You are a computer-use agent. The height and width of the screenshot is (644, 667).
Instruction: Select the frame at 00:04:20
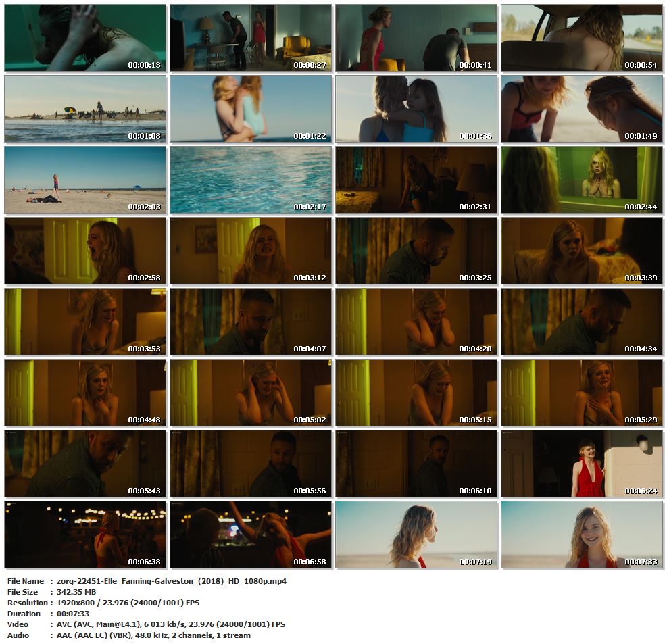[x=416, y=322]
